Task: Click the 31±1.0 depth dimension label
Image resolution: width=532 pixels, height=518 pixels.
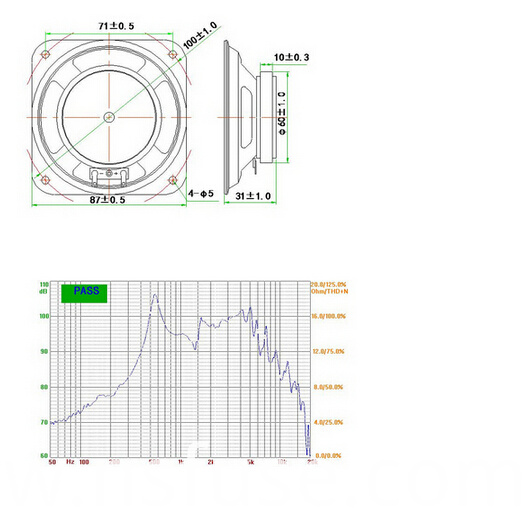Action: click(253, 196)
